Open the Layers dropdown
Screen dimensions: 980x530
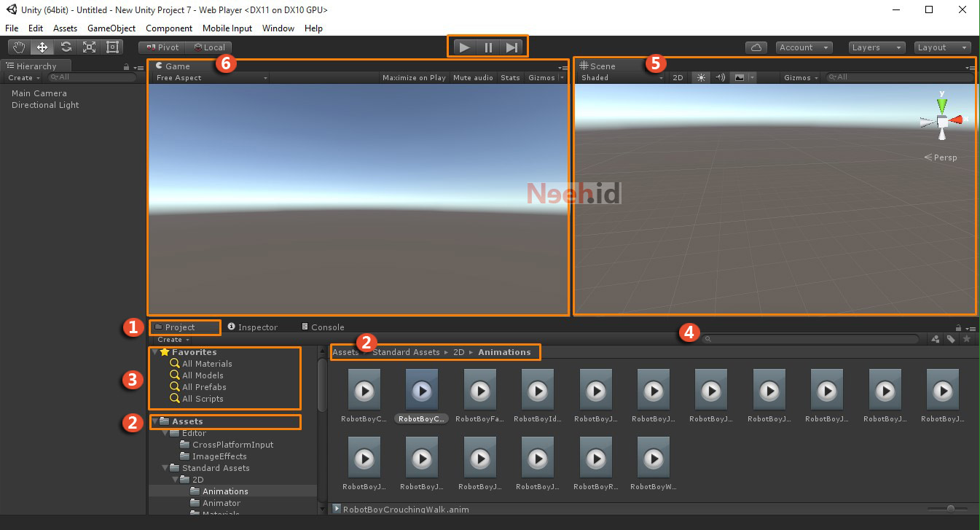(x=874, y=47)
